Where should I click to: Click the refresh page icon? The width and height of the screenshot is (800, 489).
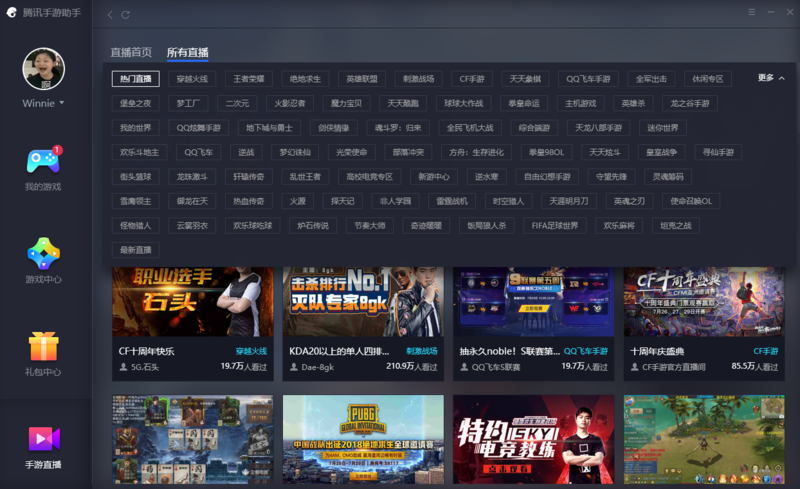click(125, 15)
